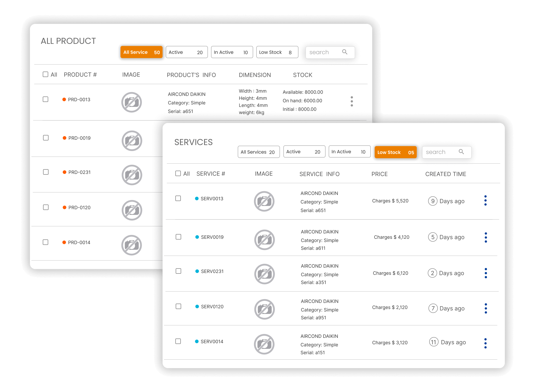Click the search magnifier in All Product panel

(345, 52)
